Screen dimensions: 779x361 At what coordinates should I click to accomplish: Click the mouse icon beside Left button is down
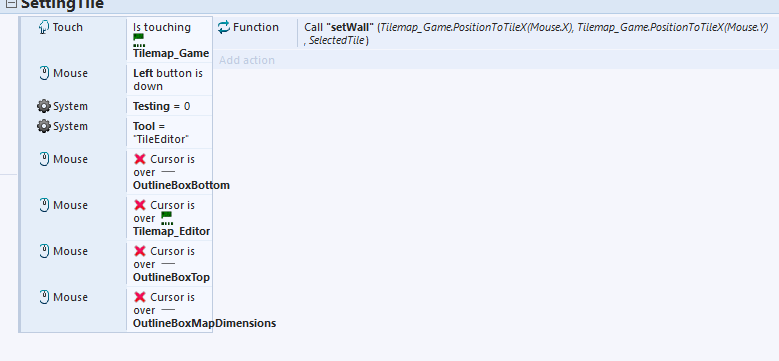[44, 73]
